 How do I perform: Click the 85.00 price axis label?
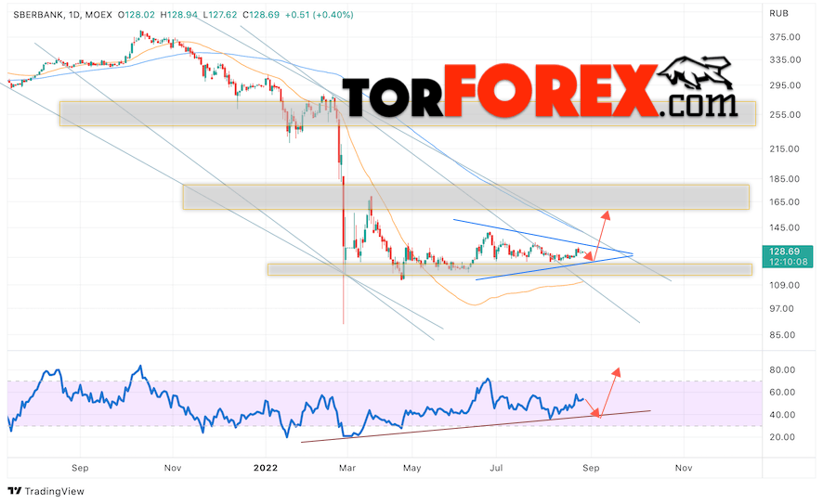tap(781, 334)
